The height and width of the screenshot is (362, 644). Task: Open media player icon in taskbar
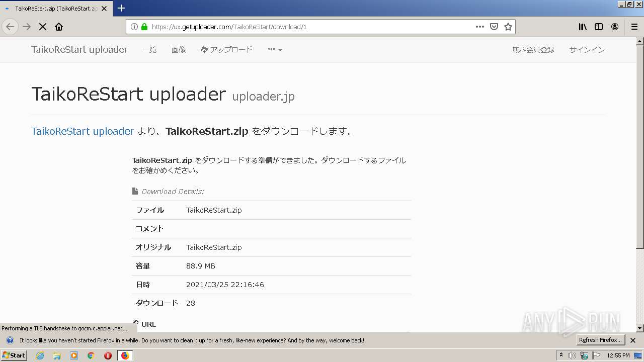(x=74, y=355)
